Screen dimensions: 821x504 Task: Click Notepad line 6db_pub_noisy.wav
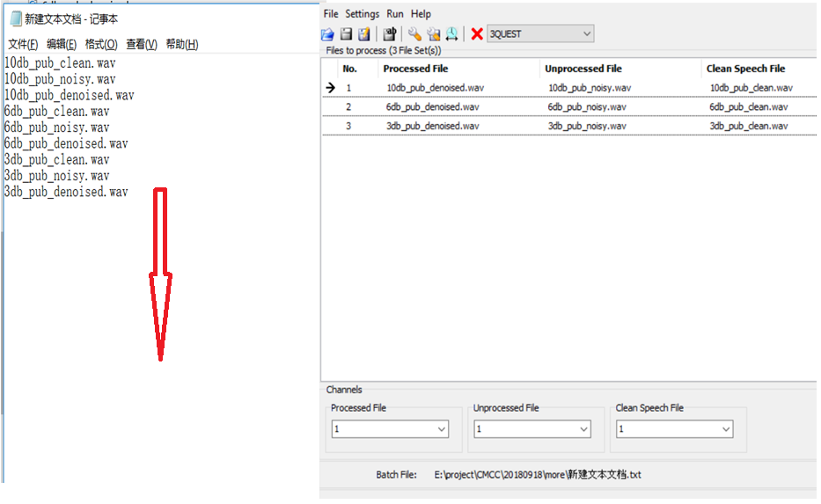coord(57,128)
